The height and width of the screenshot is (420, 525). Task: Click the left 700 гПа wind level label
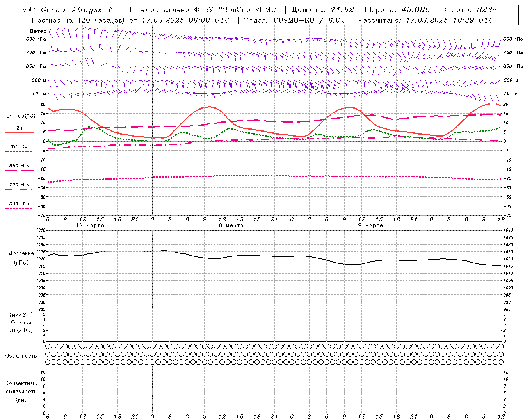36,52
